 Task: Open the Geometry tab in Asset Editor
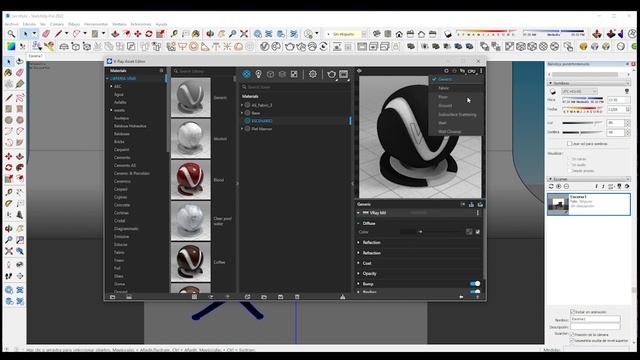point(270,74)
